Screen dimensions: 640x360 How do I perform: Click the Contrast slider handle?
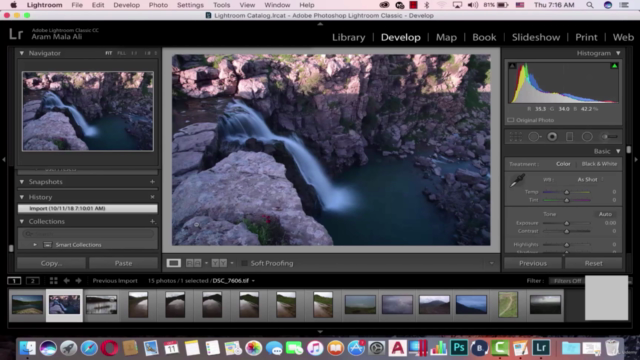(567, 231)
